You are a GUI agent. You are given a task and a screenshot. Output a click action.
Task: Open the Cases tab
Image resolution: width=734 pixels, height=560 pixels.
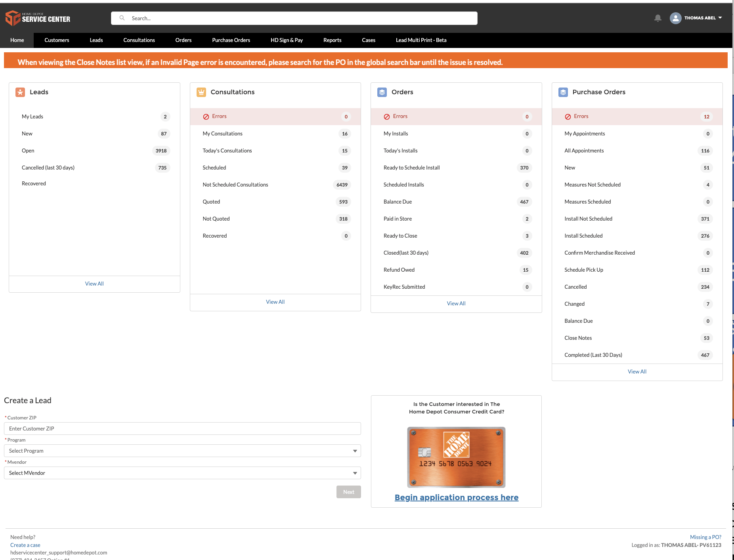pos(369,40)
